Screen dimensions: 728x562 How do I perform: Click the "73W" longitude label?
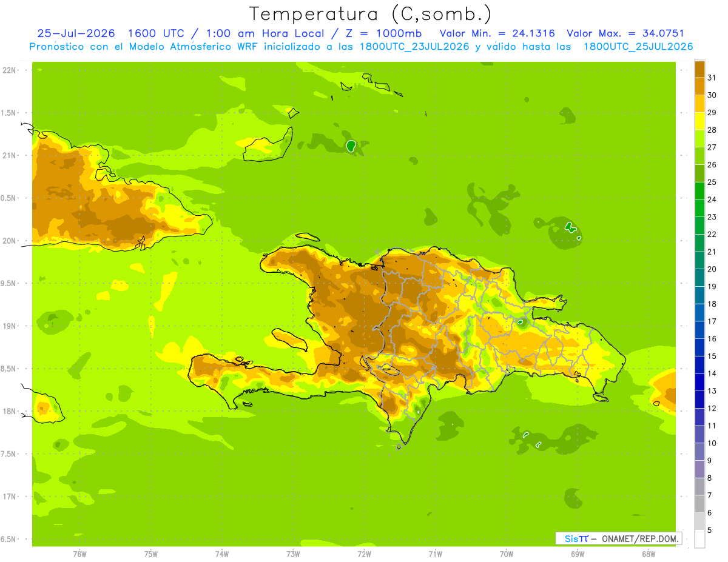tap(293, 554)
